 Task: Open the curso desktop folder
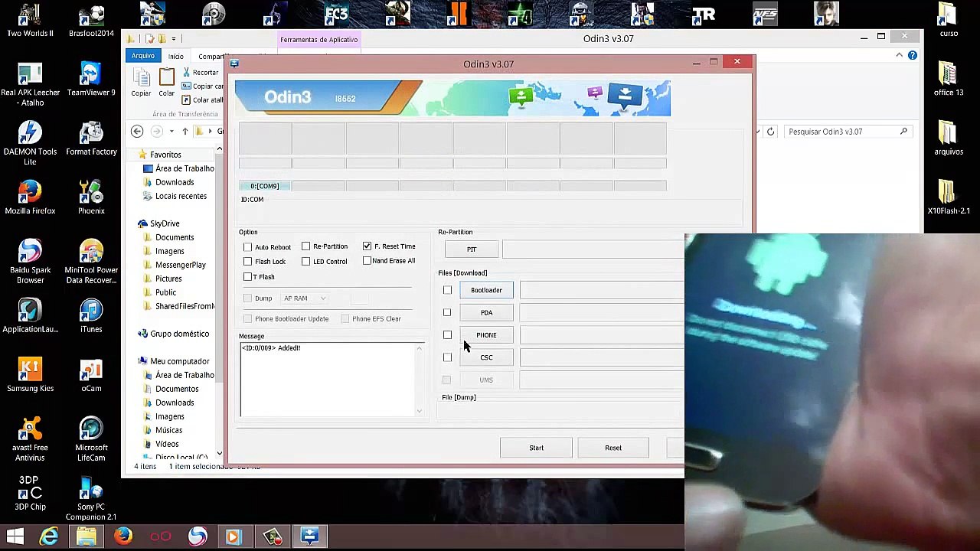pos(948,21)
